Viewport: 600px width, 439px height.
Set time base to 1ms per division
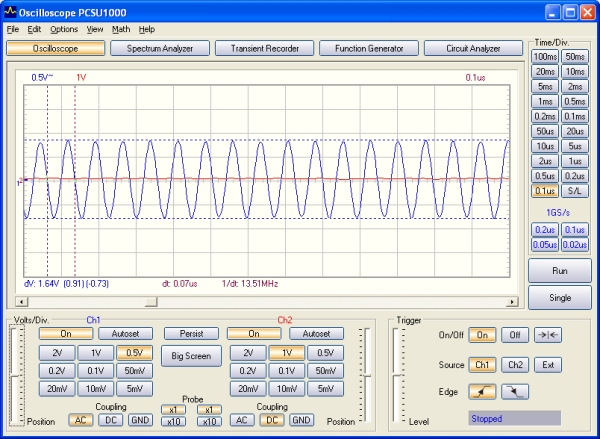[545, 101]
